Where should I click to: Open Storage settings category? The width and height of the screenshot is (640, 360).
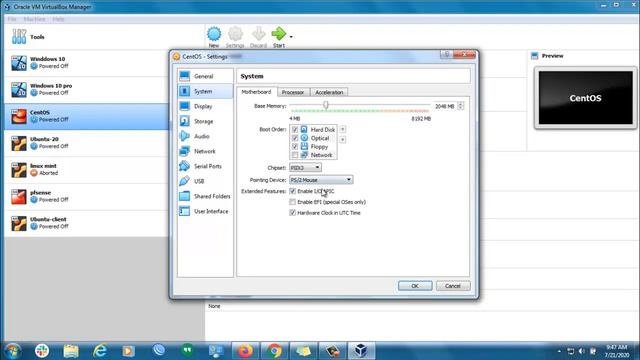[x=205, y=121]
